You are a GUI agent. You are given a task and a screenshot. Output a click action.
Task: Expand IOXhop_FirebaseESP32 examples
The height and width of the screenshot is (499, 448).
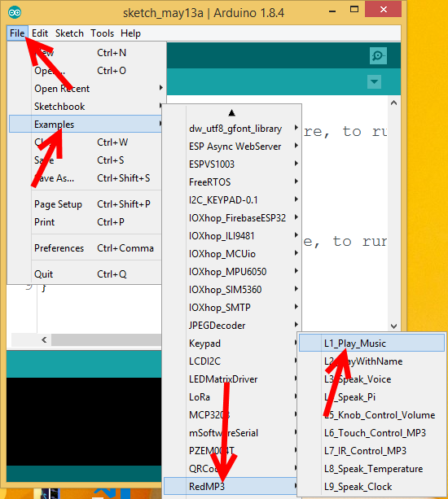[232, 217]
